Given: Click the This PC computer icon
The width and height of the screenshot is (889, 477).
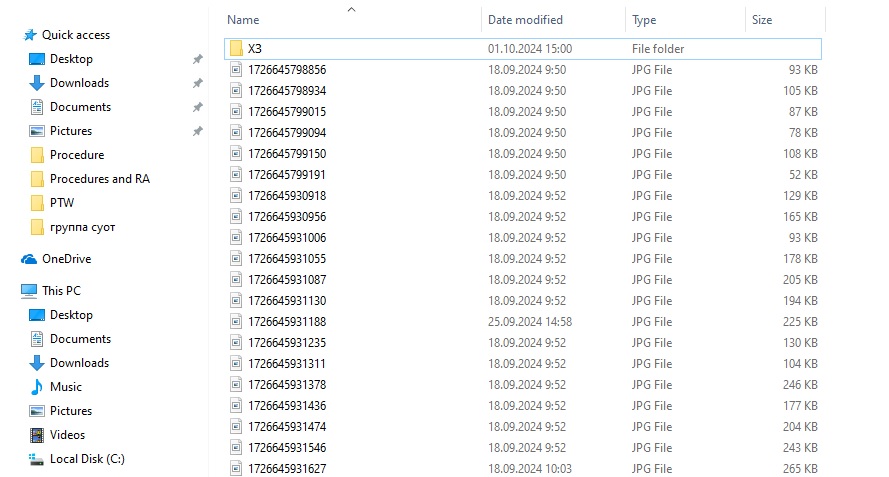Looking at the screenshot, I should tap(29, 291).
